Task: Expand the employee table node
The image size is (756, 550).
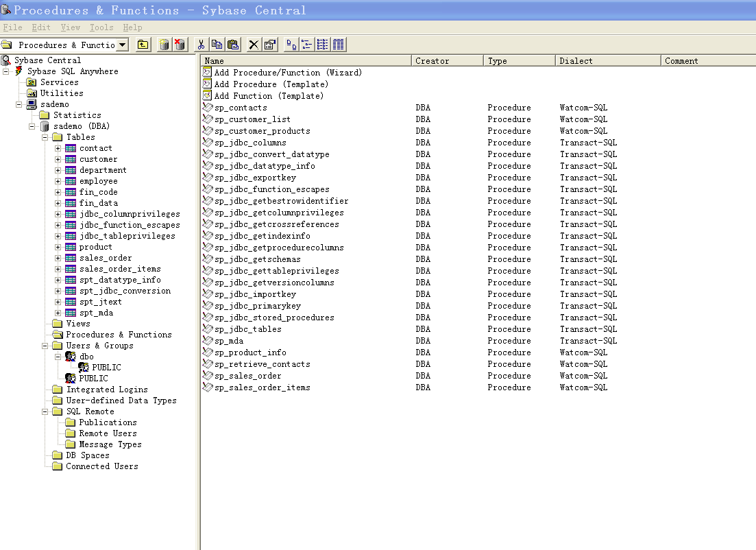Action: coord(58,182)
